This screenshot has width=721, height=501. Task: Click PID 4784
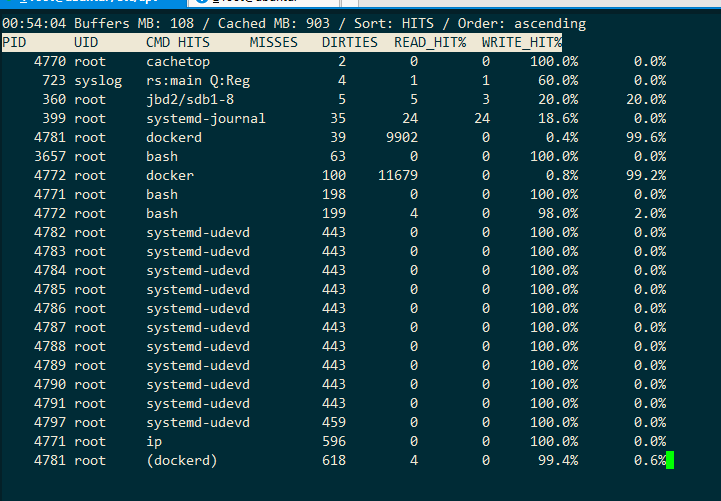pos(50,270)
